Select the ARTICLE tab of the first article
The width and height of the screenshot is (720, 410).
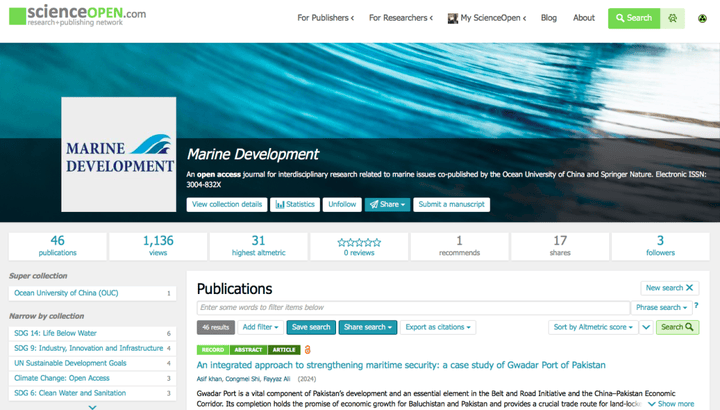[284, 350]
